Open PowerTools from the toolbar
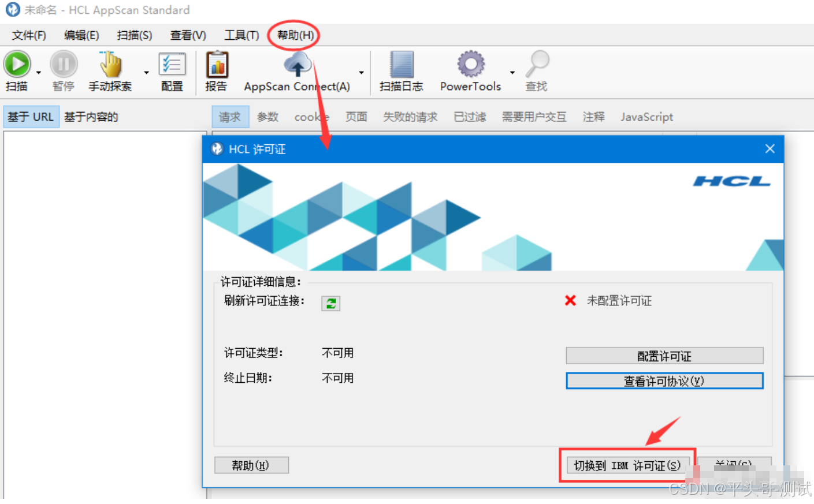Viewport: 814px width, 504px height. [x=470, y=65]
